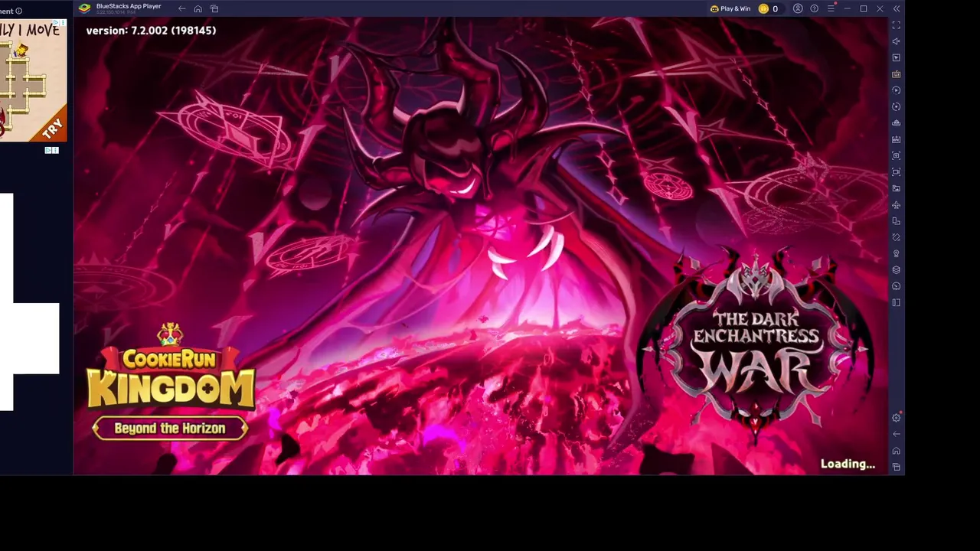
Task: Open recent apps from sidebar bottom
Action: [x=897, y=467]
